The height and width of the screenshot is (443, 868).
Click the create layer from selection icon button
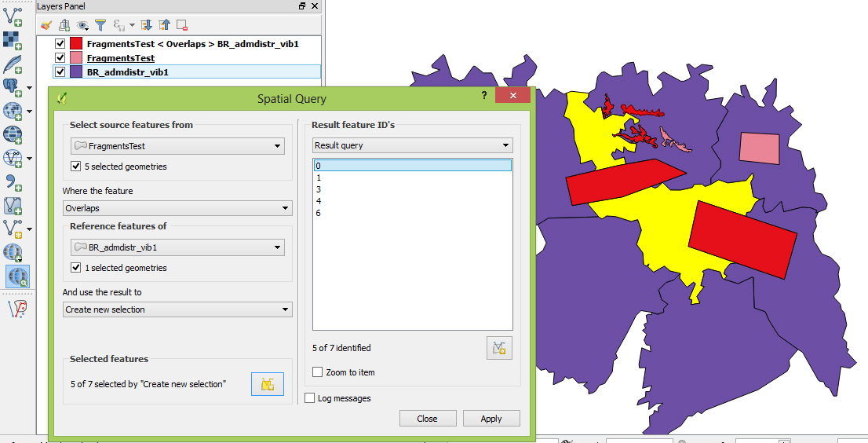268,384
